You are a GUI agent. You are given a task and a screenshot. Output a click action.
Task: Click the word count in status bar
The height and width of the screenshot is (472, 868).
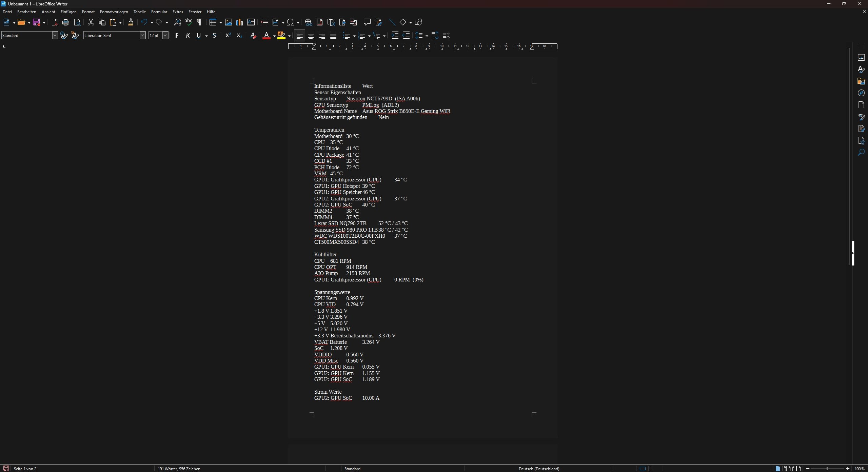[x=179, y=469]
